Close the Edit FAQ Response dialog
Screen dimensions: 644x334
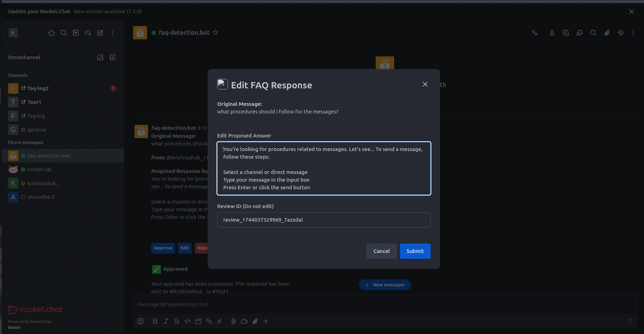[425, 85]
